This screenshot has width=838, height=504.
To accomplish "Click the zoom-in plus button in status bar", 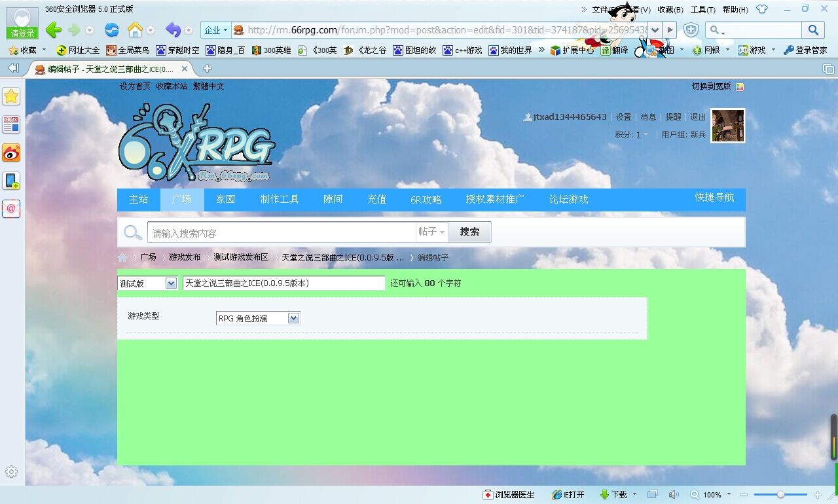I will click(x=817, y=495).
